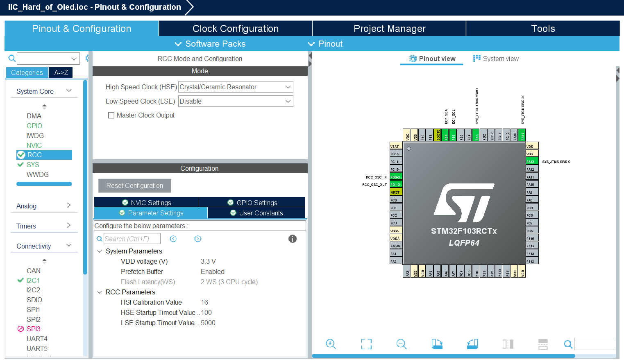Open the category search combo box

(x=48, y=59)
